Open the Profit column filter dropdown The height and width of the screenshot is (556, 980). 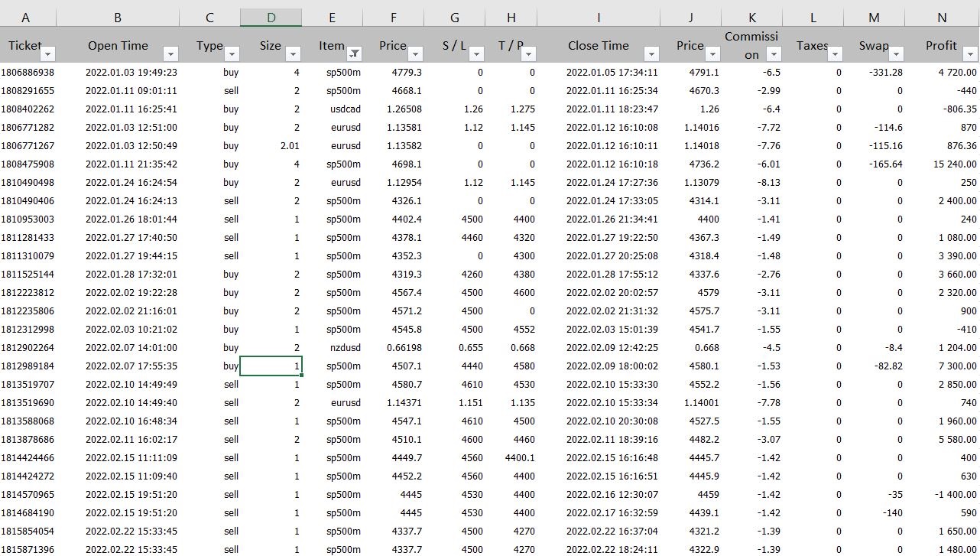(x=969, y=54)
